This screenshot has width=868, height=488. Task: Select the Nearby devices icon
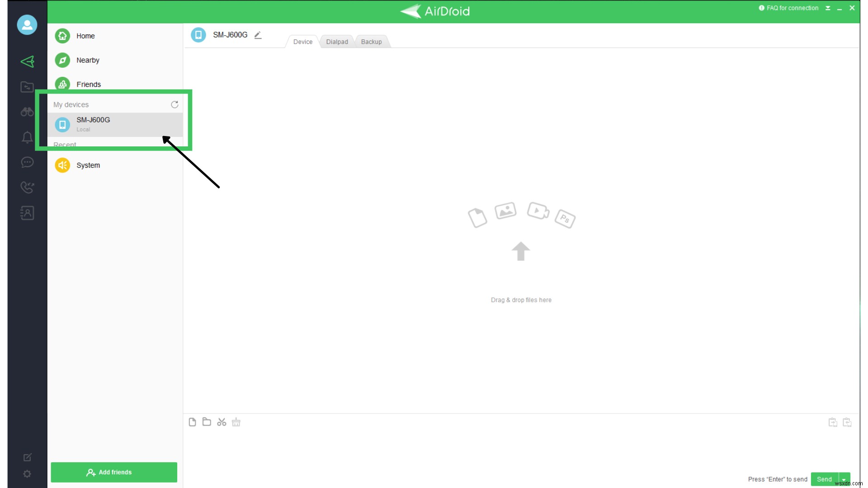pyautogui.click(x=62, y=60)
